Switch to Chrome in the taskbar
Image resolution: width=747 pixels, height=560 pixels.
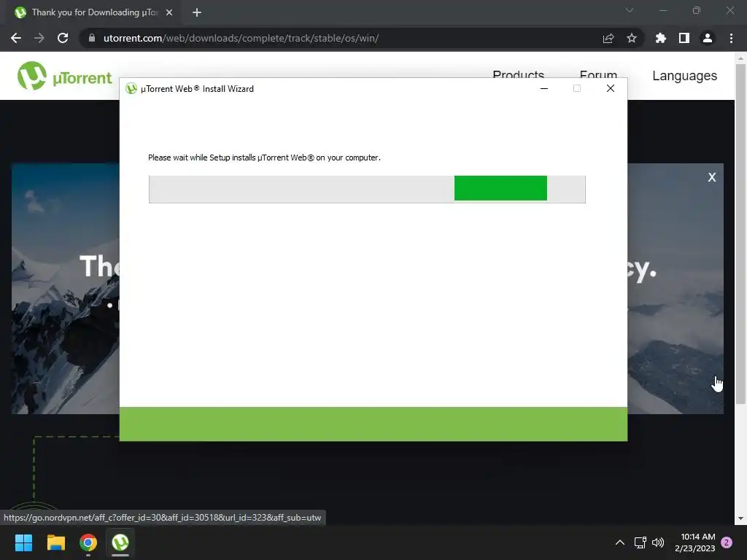[88, 542]
